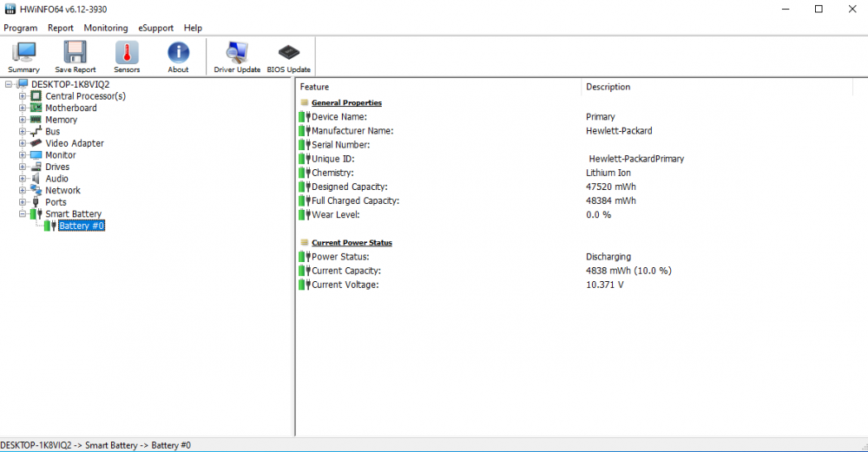The image size is (868, 452).
Task: Open the Sensors thermometer icon
Action: click(x=127, y=56)
